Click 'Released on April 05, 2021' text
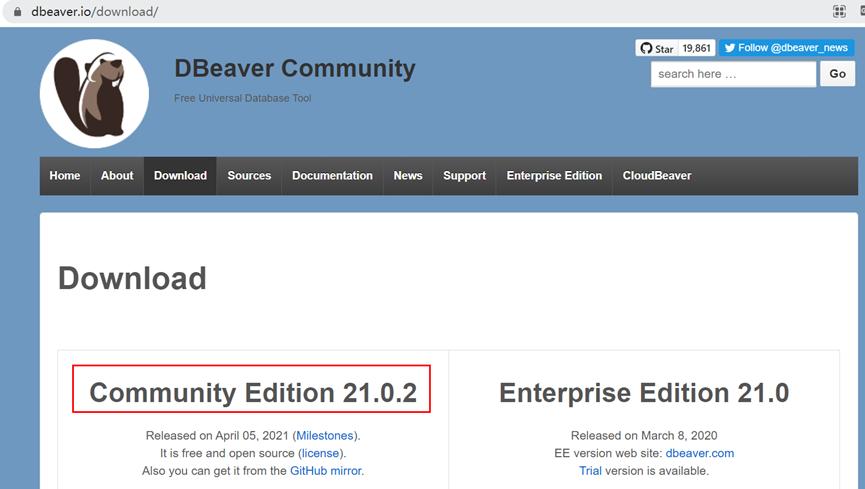The image size is (865, 489). pyautogui.click(x=217, y=435)
